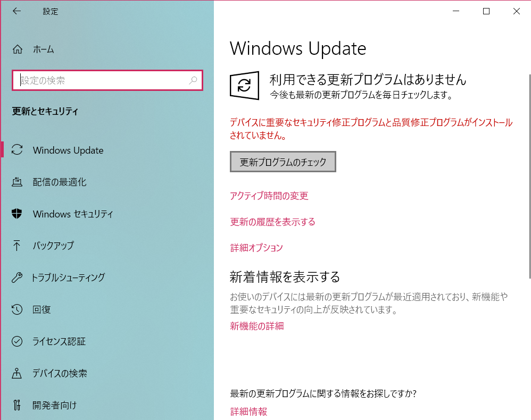Focus the 設定の検索 search field
Image resolution: width=531 pixels, height=420 pixels.
click(x=107, y=80)
